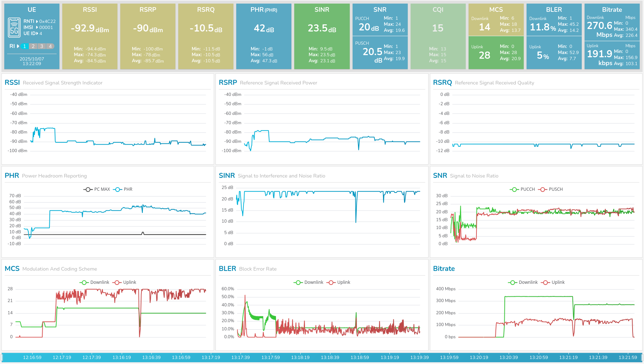Viewport: 644px width, 364px height.
Task: Open the CQI summary tile
Action: 438,37
